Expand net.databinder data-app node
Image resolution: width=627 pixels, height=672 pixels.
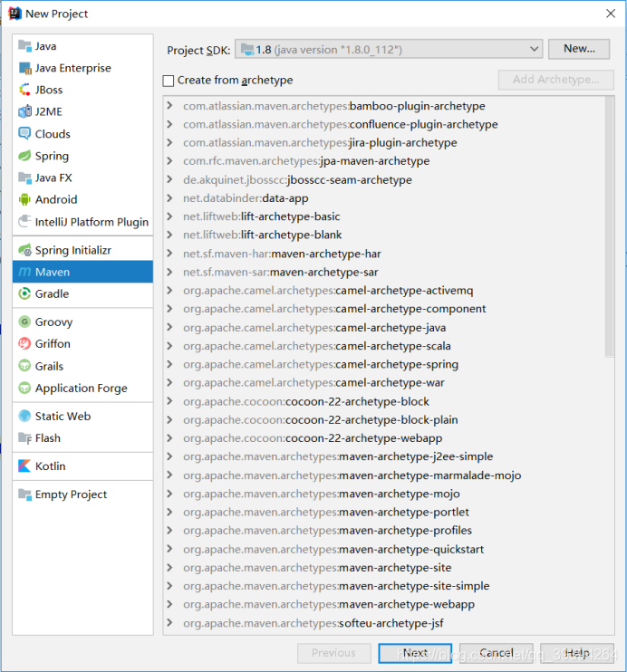point(169,197)
